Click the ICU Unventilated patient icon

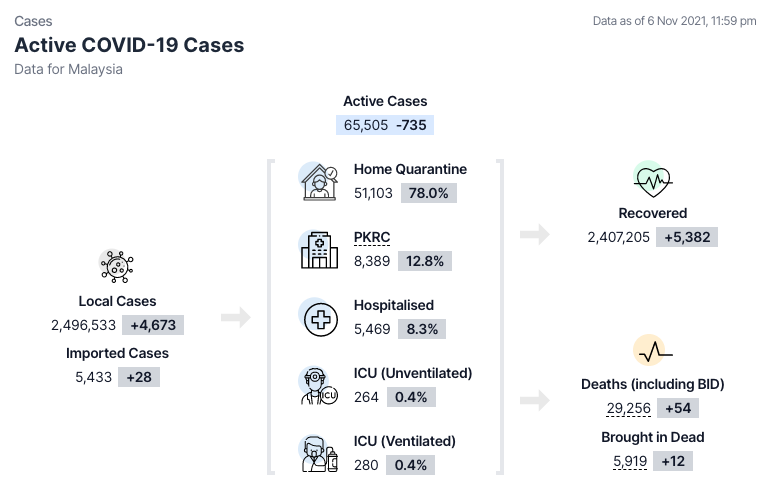click(x=319, y=386)
